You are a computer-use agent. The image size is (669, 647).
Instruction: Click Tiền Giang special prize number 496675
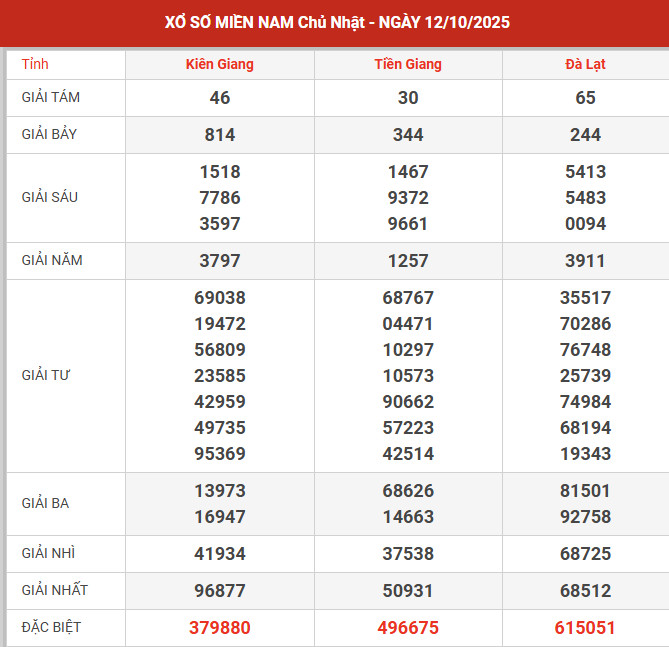[407, 628]
